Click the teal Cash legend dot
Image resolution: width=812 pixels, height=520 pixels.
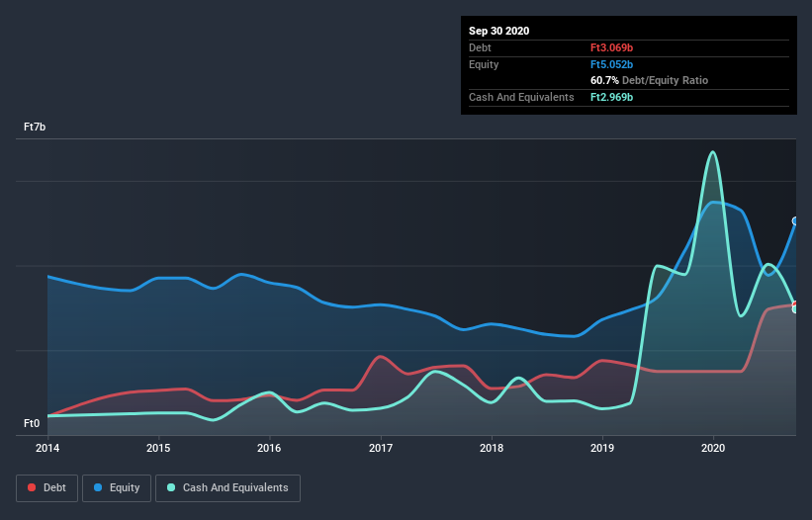coord(171,487)
